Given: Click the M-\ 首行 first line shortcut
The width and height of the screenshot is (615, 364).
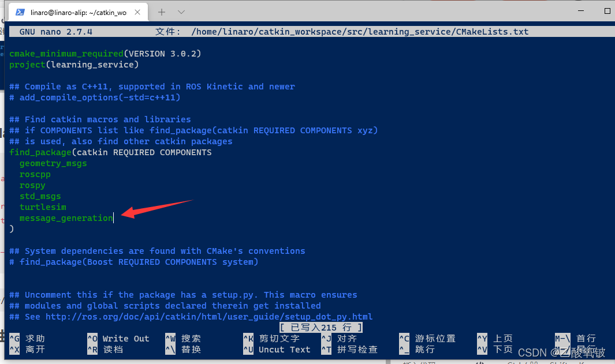Looking at the screenshot, I should coord(575,338).
